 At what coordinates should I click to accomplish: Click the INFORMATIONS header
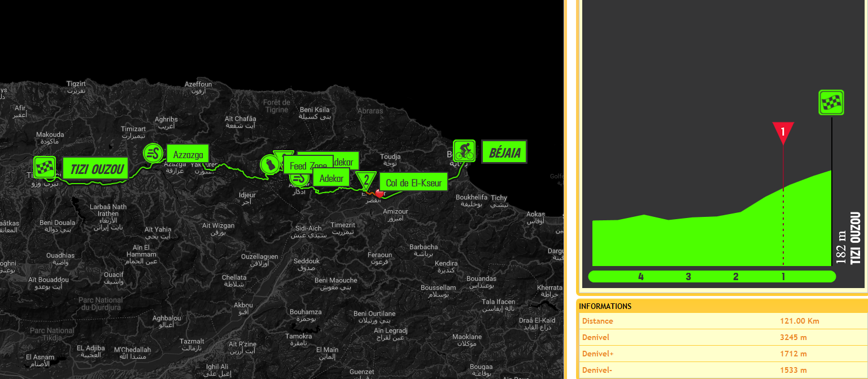click(605, 306)
